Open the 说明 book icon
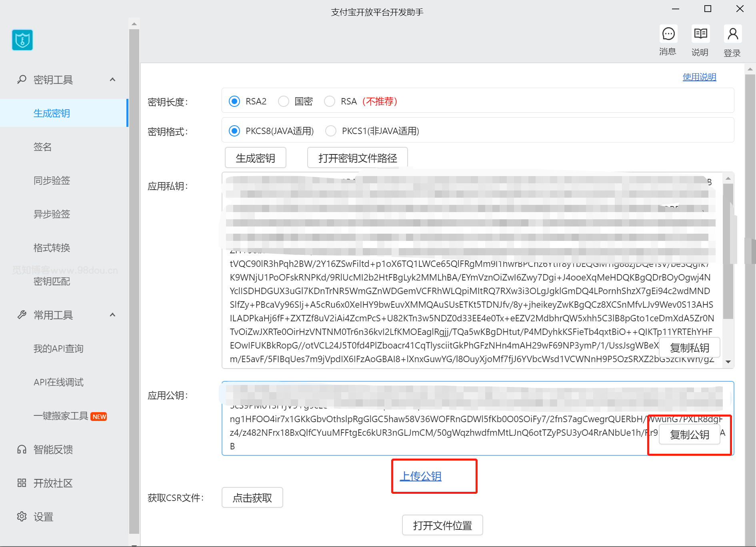The width and height of the screenshot is (756, 547). click(700, 34)
